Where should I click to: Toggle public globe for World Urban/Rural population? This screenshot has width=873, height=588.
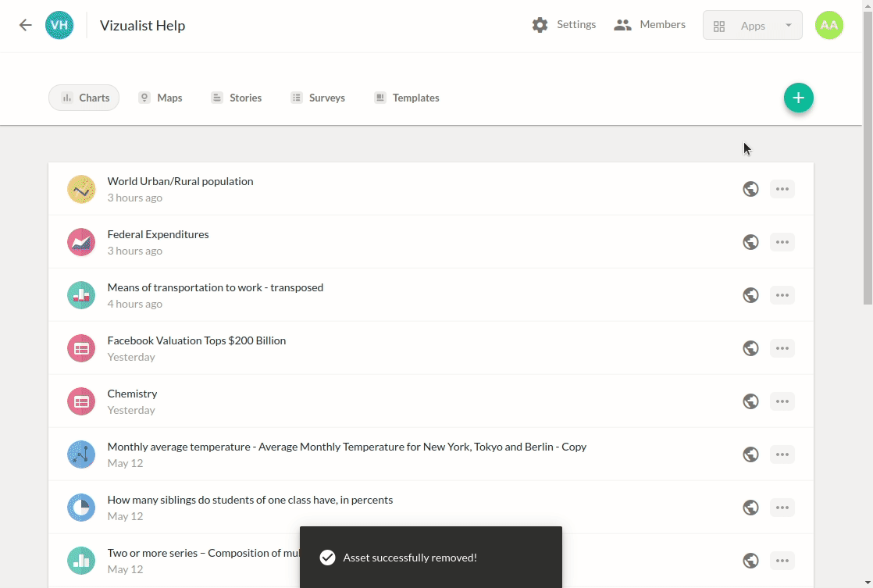click(750, 189)
